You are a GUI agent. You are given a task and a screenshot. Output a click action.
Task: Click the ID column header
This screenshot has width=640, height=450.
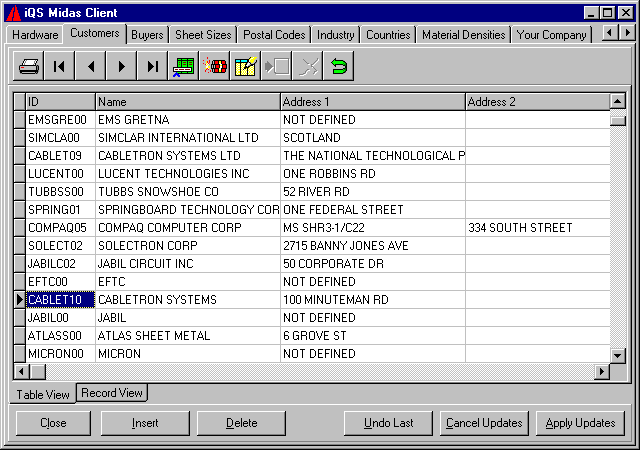60,102
